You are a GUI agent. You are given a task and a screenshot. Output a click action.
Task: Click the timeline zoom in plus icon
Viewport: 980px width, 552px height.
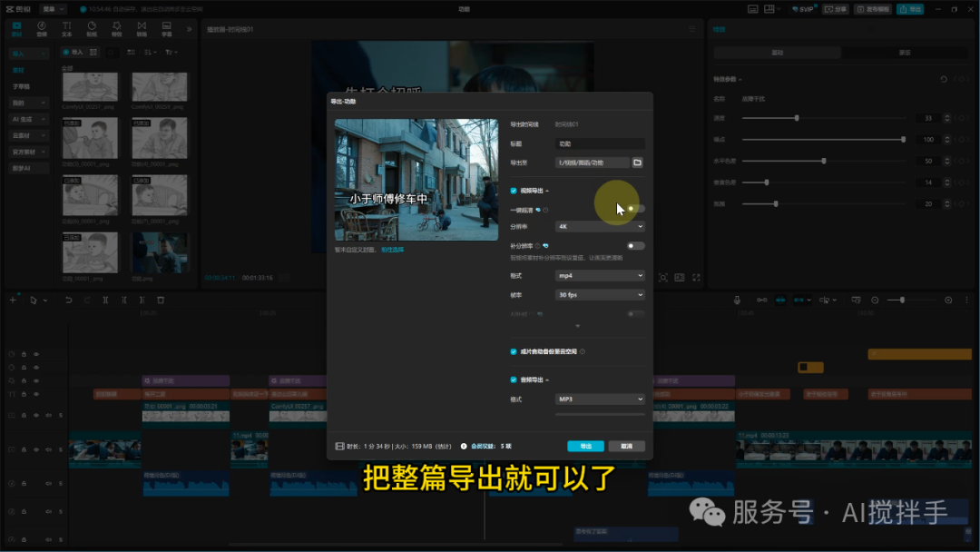coord(948,301)
